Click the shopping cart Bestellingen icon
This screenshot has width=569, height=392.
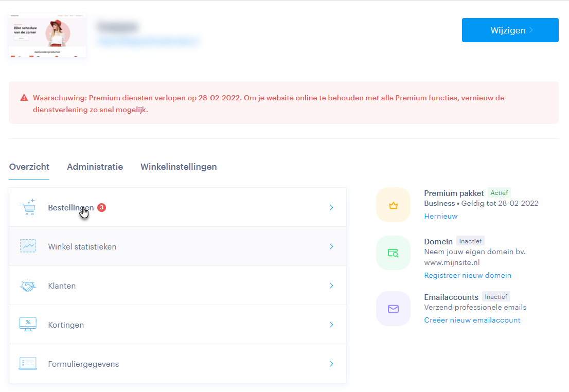click(x=28, y=207)
